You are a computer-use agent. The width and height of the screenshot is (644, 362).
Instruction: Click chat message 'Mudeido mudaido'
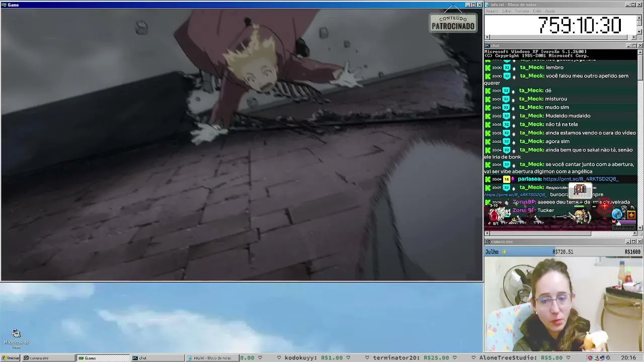(568, 116)
